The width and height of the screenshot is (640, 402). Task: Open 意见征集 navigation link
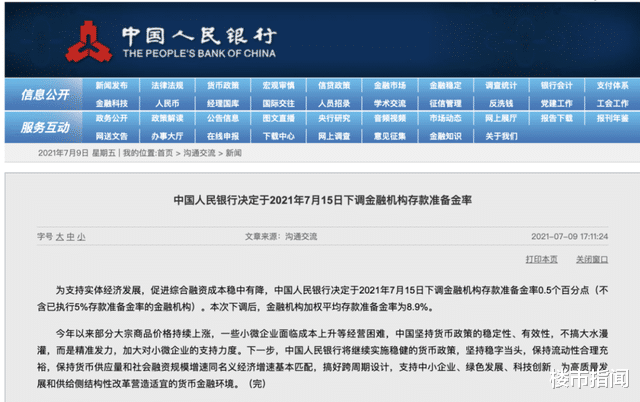[x=390, y=136]
